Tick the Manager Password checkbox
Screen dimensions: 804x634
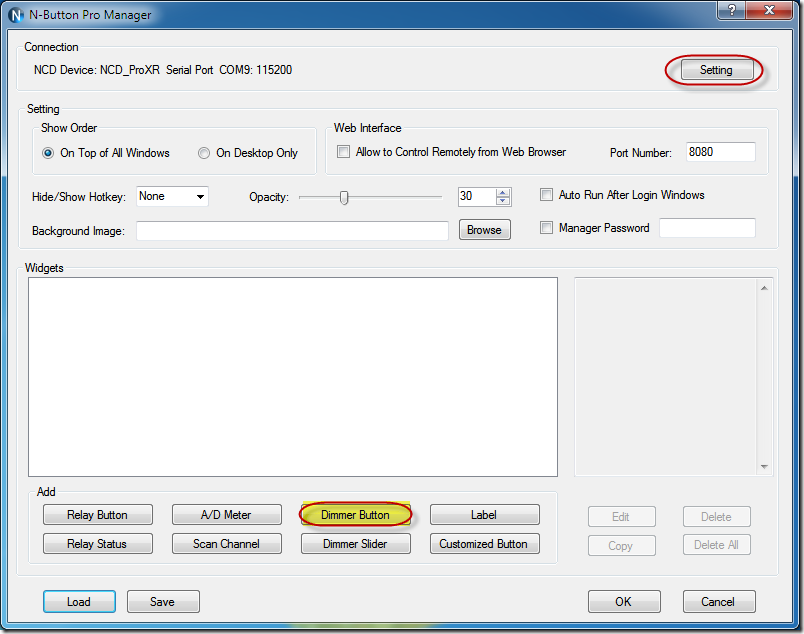pyautogui.click(x=547, y=228)
